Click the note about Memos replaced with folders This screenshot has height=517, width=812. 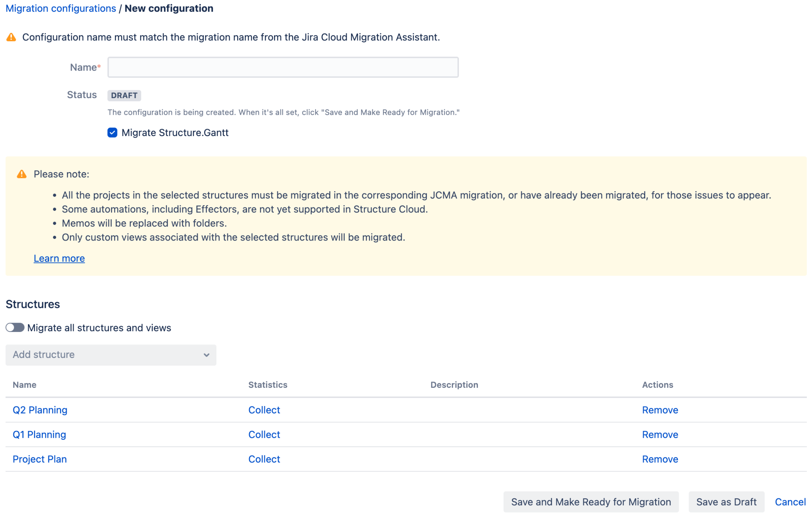point(144,223)
